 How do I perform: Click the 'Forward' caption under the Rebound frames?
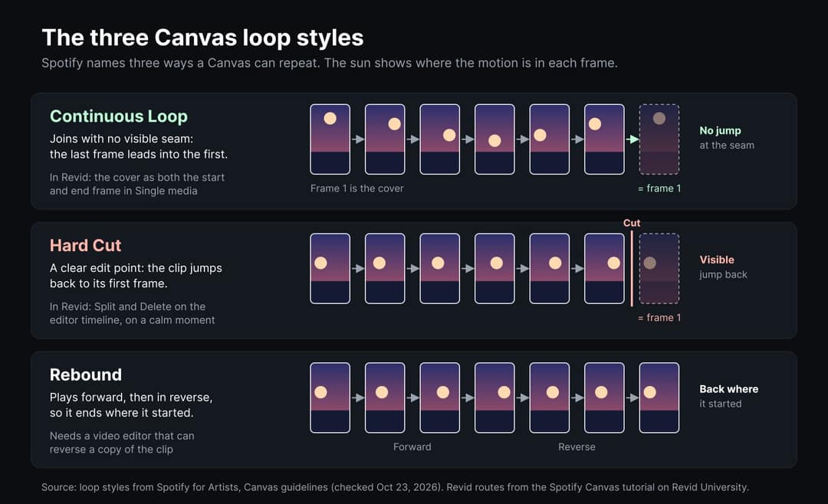pos(412,447)
